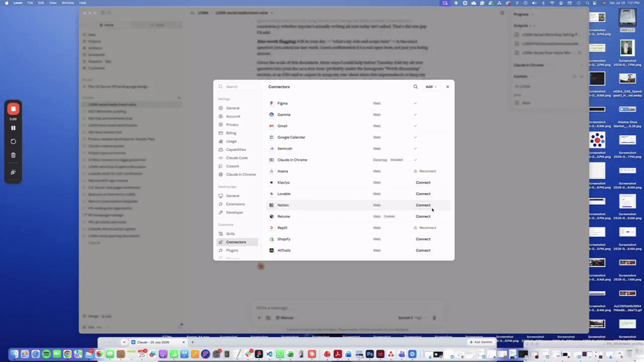Open Capabilities settings
The width and height of the screenshot is (644, 362).
click(236, 150)
